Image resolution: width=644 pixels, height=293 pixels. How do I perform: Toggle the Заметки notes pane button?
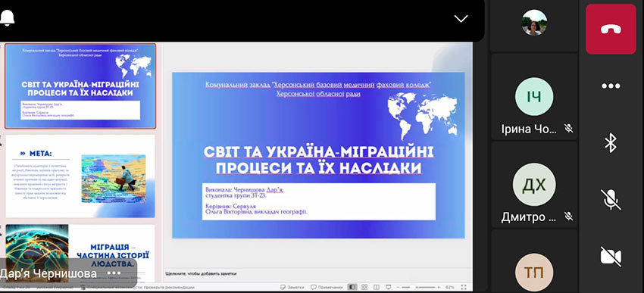point(292,287)
